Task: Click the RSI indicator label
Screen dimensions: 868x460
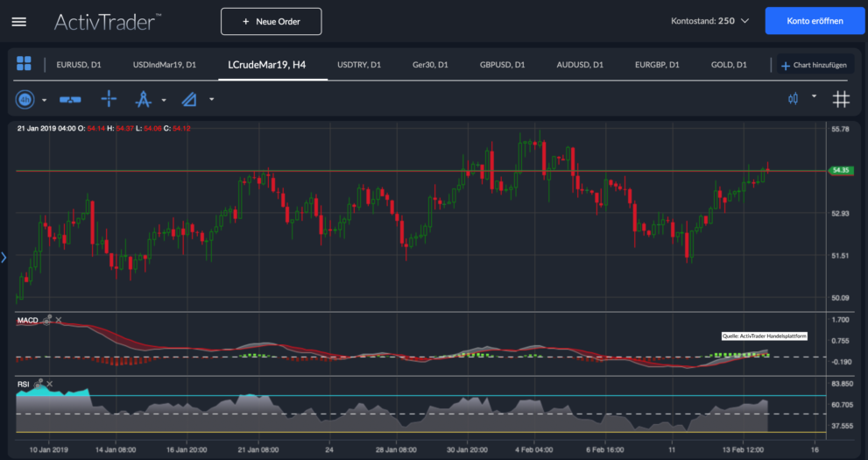Action: 24,384
